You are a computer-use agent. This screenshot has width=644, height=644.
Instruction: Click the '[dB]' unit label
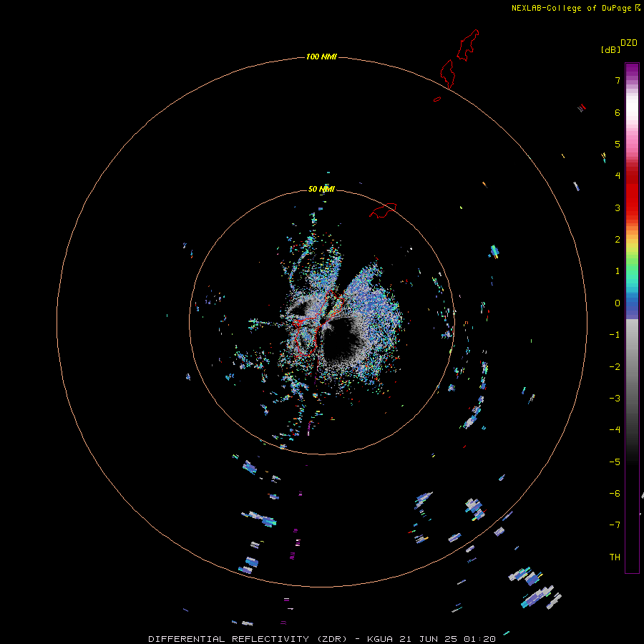(x=610, y=49)
